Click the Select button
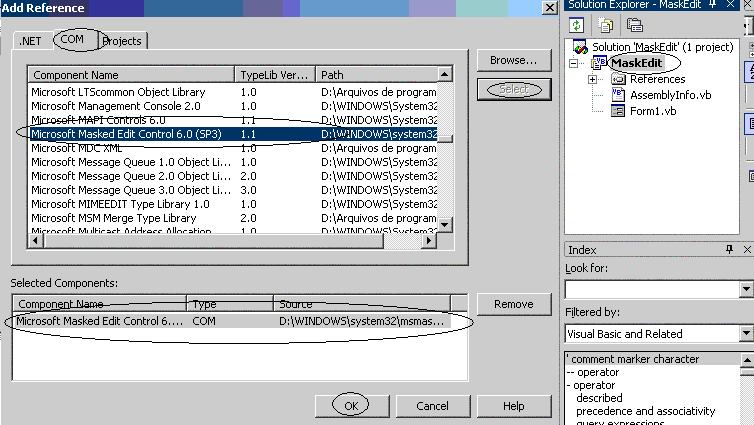 point(514,89)
